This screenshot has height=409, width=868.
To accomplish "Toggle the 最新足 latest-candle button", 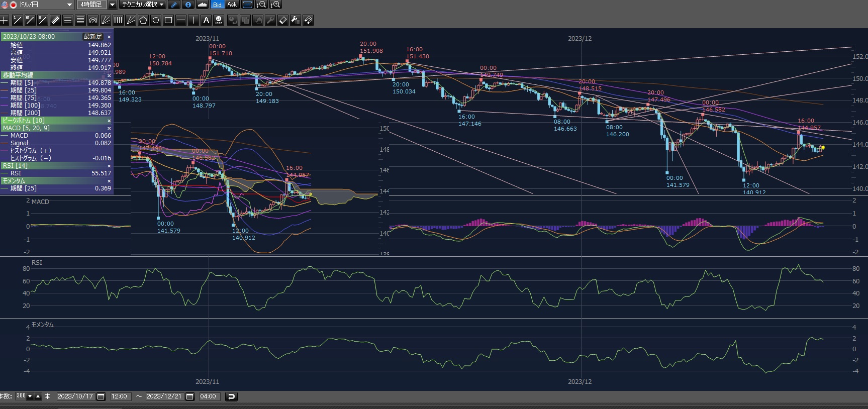I will [93, 37].
